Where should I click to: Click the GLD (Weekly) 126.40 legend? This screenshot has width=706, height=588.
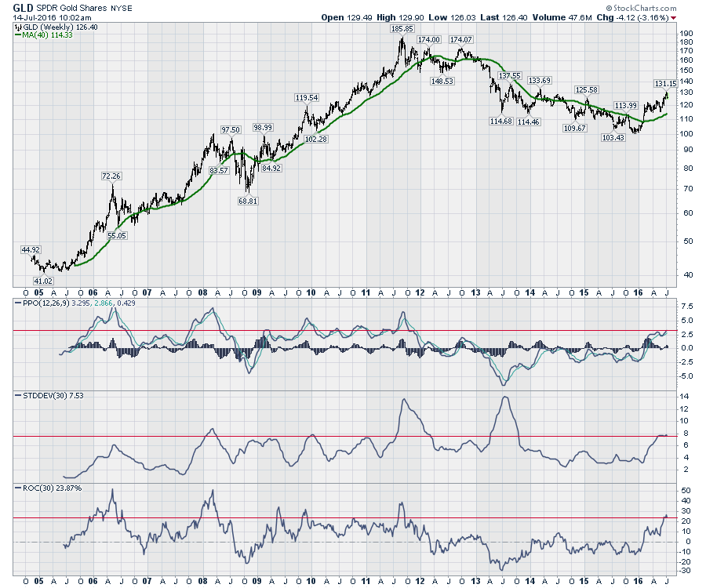pos(56,27)
